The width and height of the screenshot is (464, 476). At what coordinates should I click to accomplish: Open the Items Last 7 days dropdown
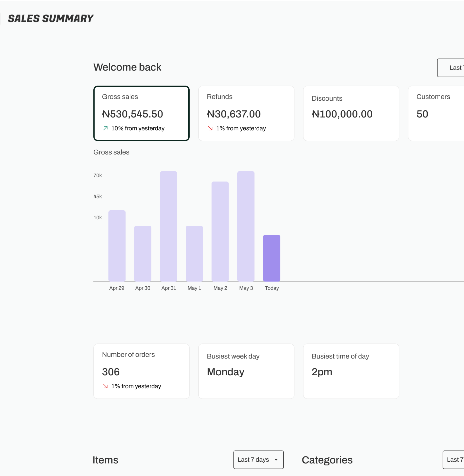[258, 460]
